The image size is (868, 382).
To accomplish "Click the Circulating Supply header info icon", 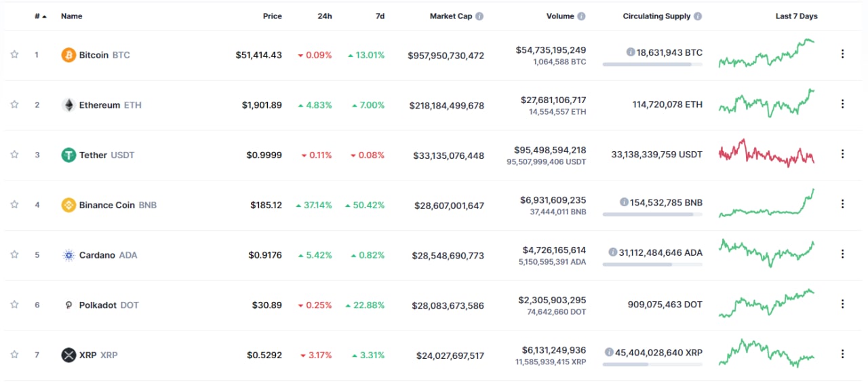I will tap(698, 16).
